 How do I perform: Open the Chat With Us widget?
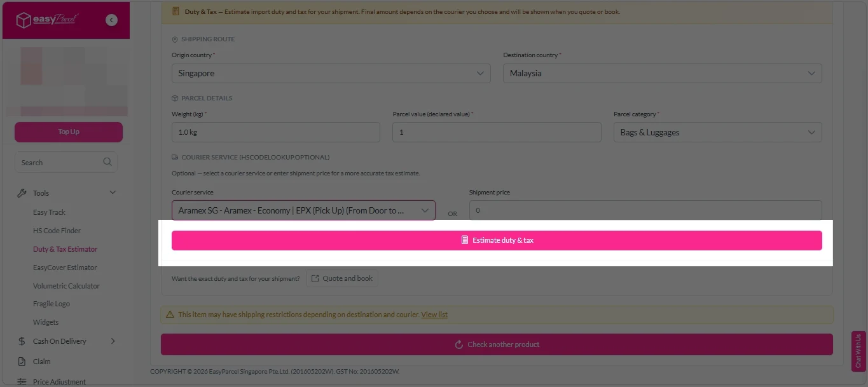pos(859,351)
